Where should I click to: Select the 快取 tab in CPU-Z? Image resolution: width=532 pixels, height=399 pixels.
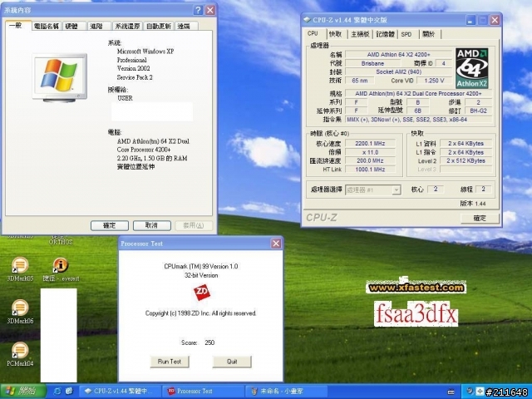(335, 34)
